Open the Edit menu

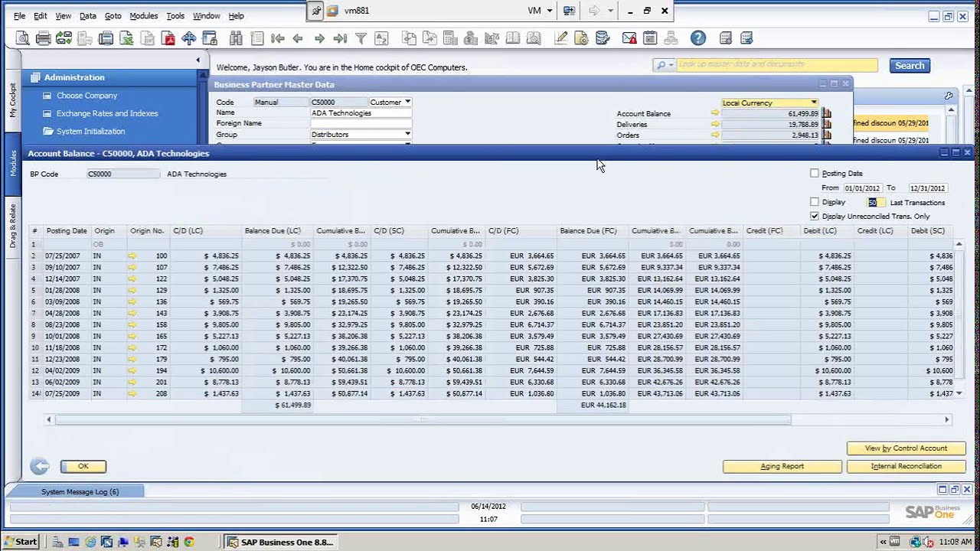pos(40,15)
